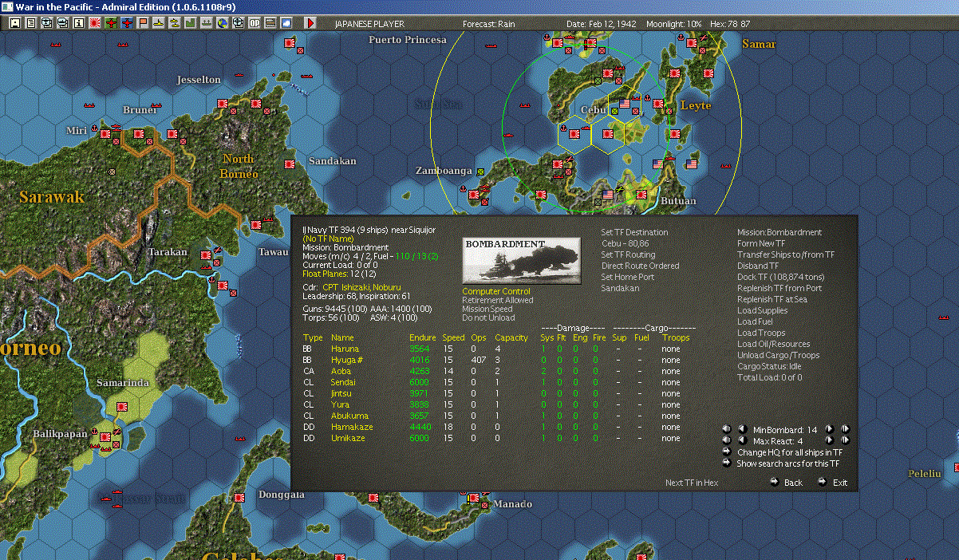Viewport: 959px width, 560px height.
Task: Click the globe icon in toolbar
Action: [221, 23]
